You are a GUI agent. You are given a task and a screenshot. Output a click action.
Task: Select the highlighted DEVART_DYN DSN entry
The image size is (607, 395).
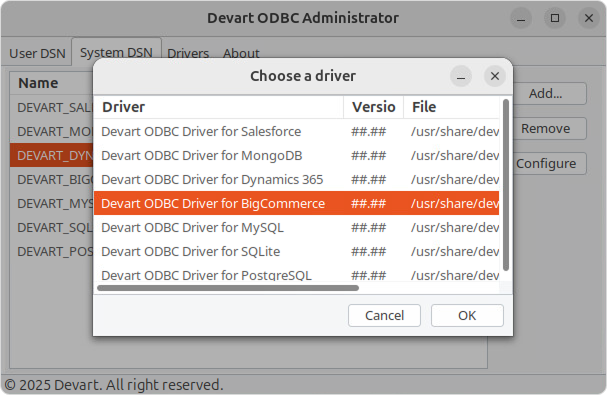(52, 155)
